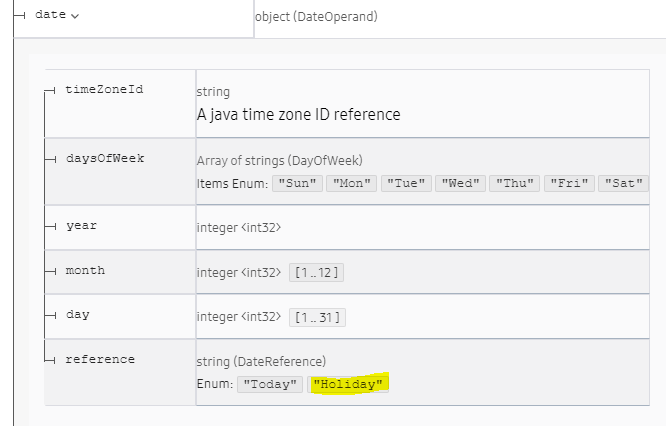Click the day range [1..31] badge

[317, 317]
